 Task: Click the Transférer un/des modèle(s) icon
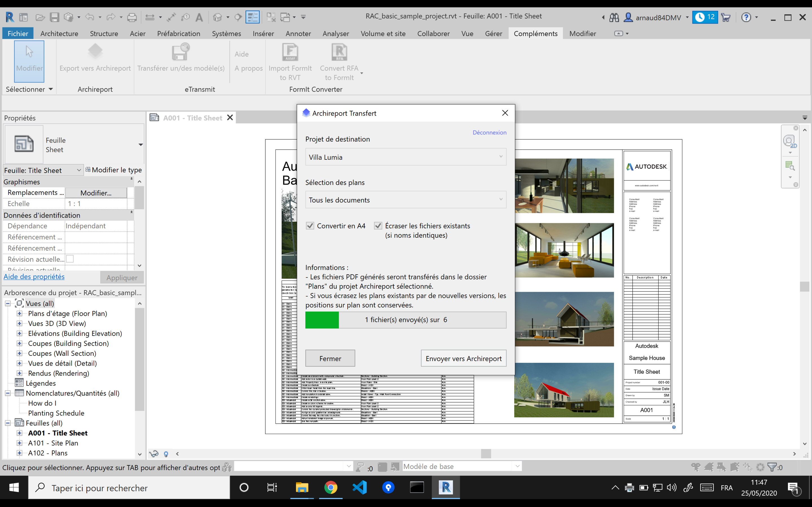[x=180, y=52]
